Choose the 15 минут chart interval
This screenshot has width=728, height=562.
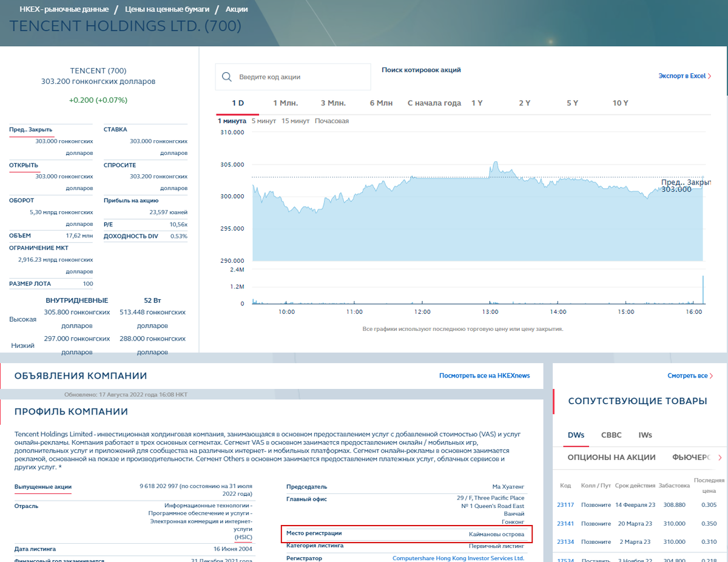click(295, 121)
